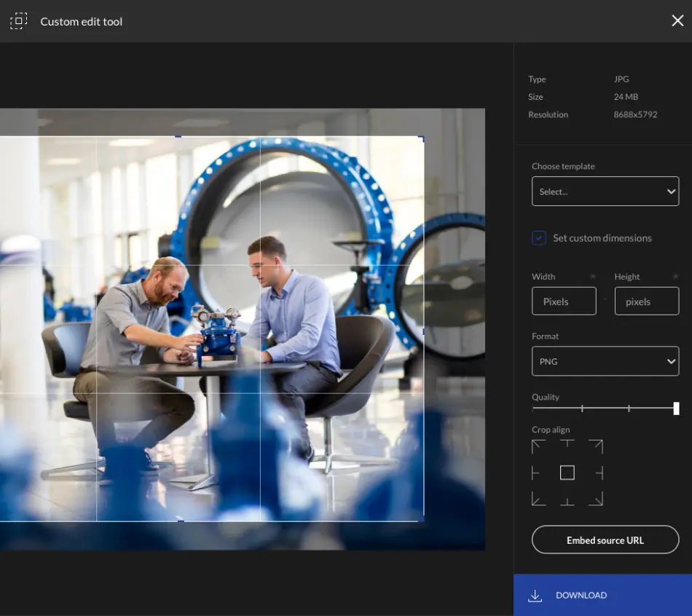Close the Custom edit tool dialog
Viewport: 692px width, 616px height.
677,20
